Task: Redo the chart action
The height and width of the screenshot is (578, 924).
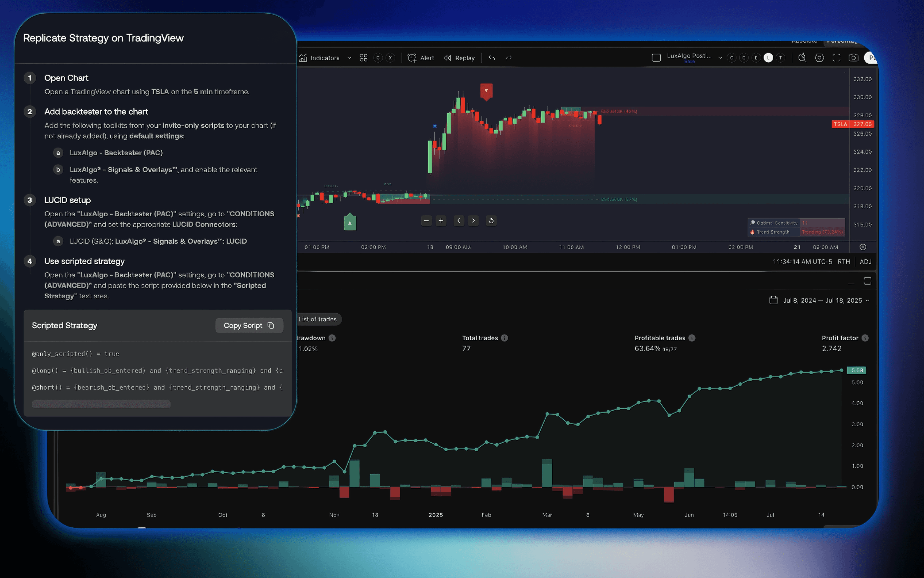Action: click(x=509, y=58)
